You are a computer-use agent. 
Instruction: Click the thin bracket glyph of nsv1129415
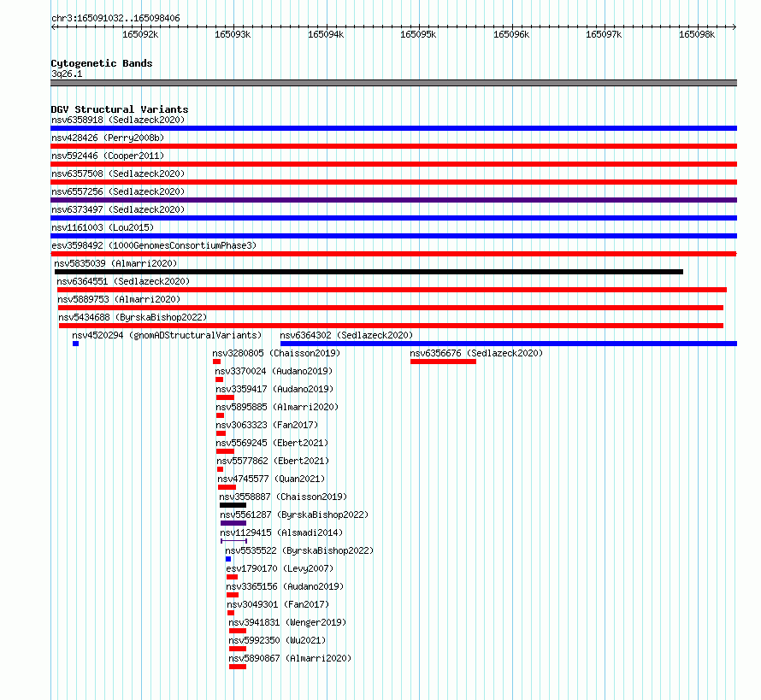(234, 541)
